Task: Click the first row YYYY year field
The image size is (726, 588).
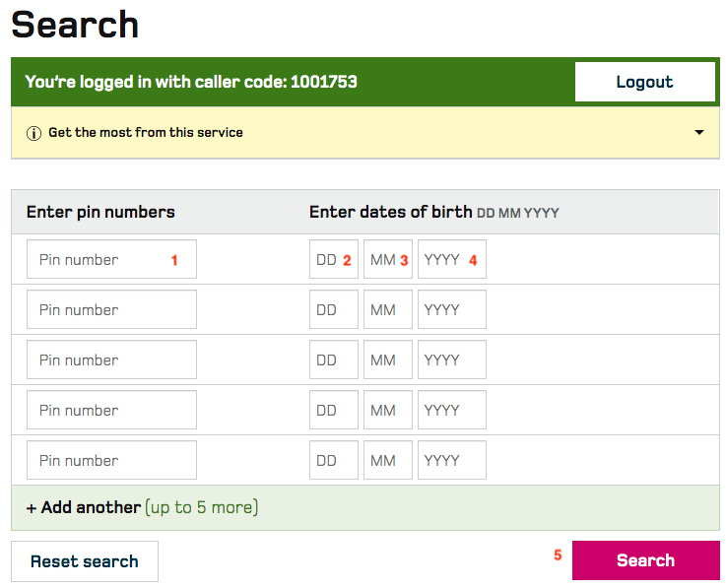Action: 452,259
